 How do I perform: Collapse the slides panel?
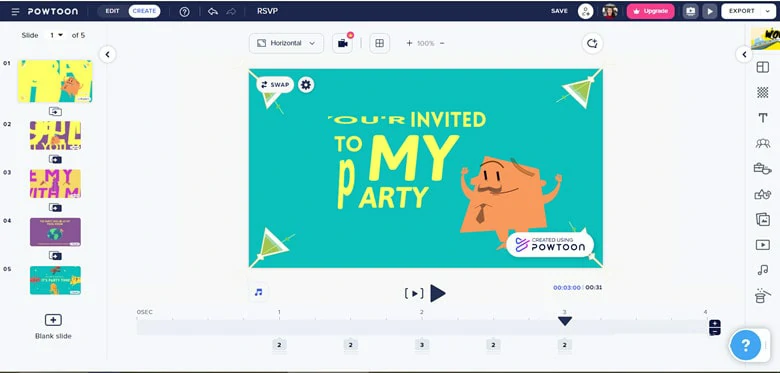coord(107,54)
